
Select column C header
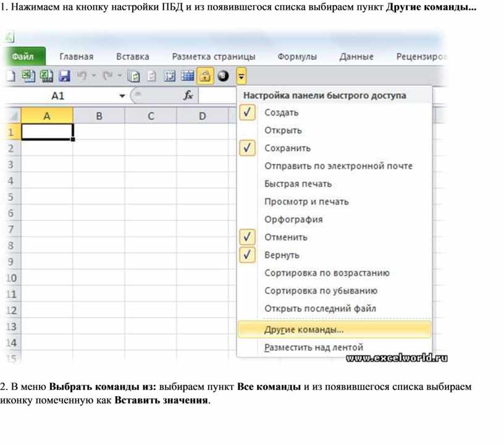tap(151, 116)
